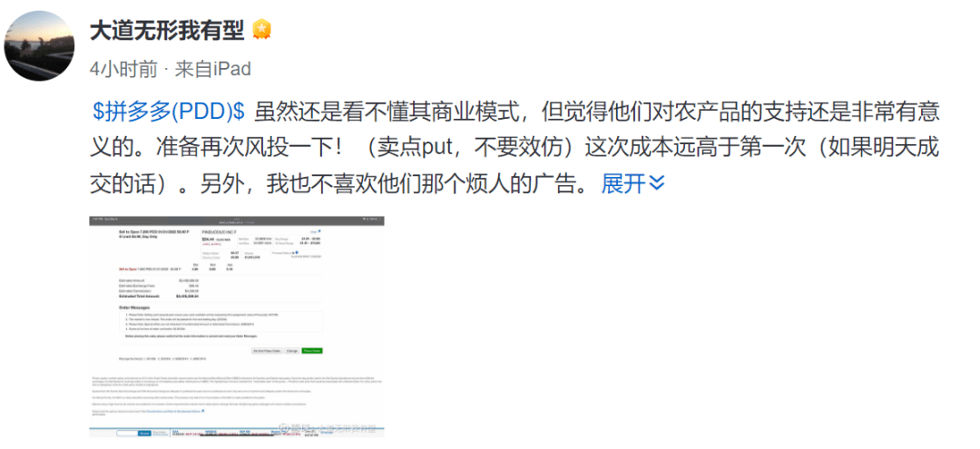Click the quote search input box
Screen dimensions: 980x449
[129, 434]
